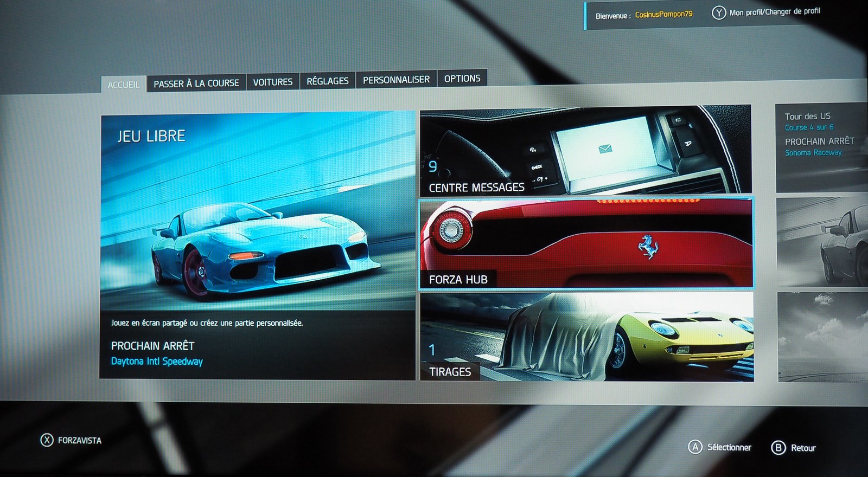Screen dimensions: 868x477
Task: Switch to the OPTIONS tab
Action: point(462,79)
